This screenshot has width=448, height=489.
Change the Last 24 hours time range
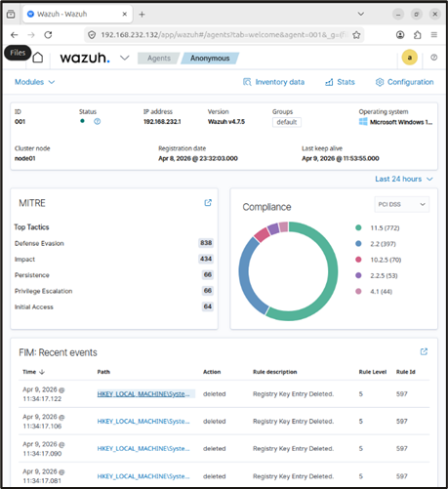click(x=404, y=179)
